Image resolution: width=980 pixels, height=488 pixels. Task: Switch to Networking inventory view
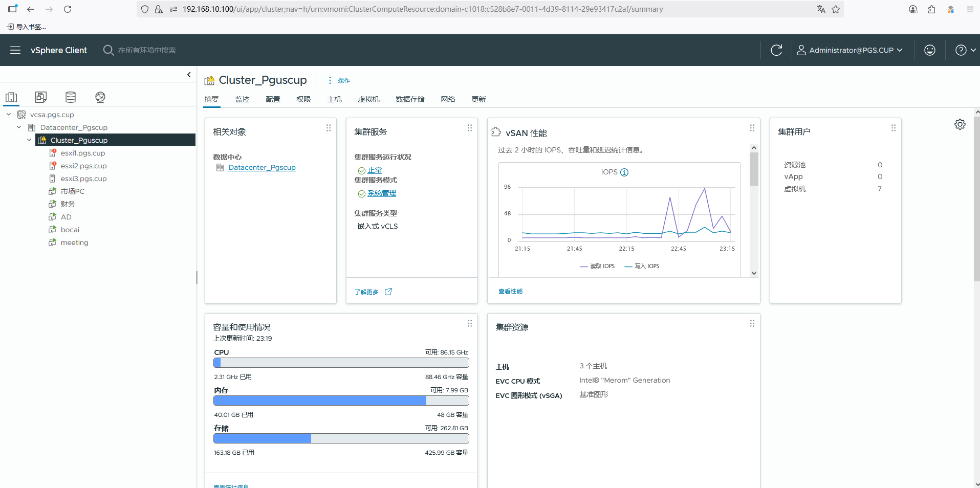[100, 97]
